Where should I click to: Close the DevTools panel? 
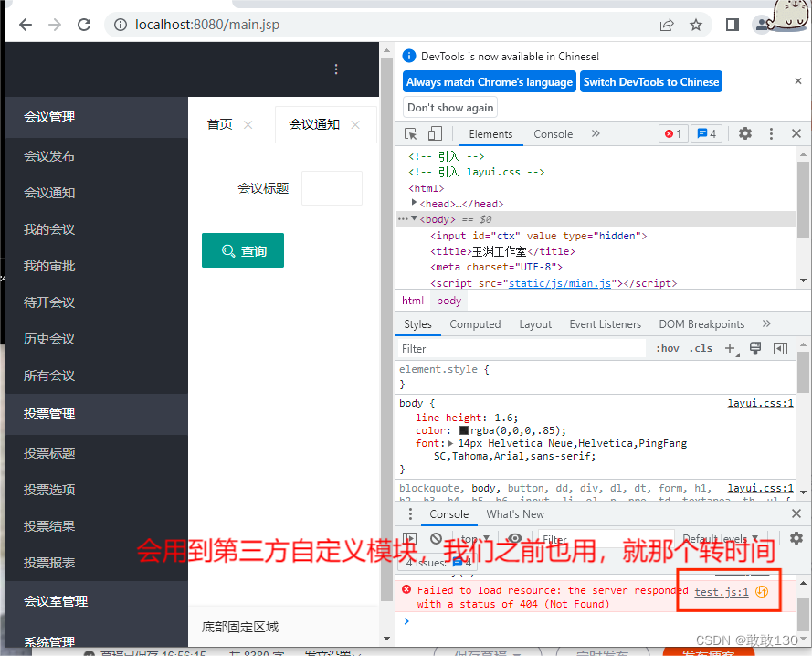[x=796, y=133]
